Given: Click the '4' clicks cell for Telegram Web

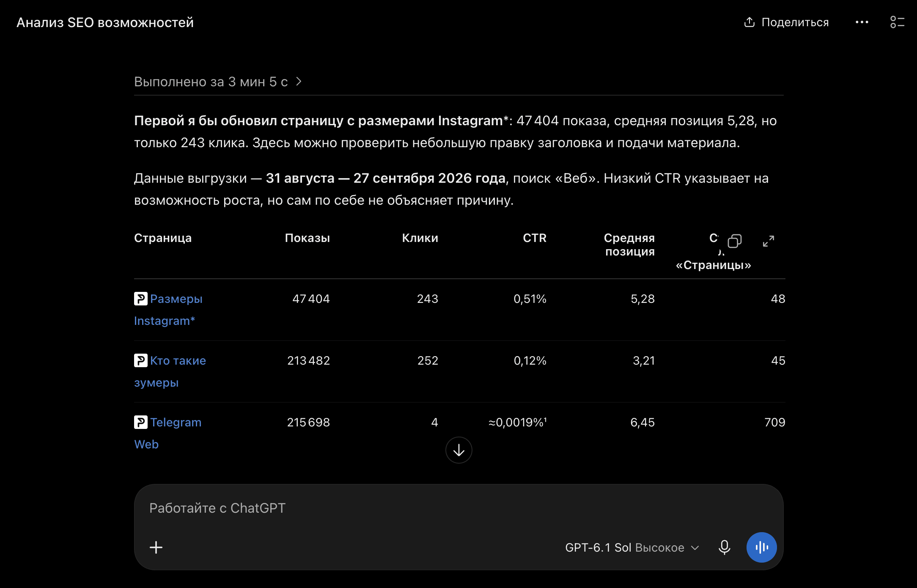Looking at the screenshot, I should click(434, 422).
